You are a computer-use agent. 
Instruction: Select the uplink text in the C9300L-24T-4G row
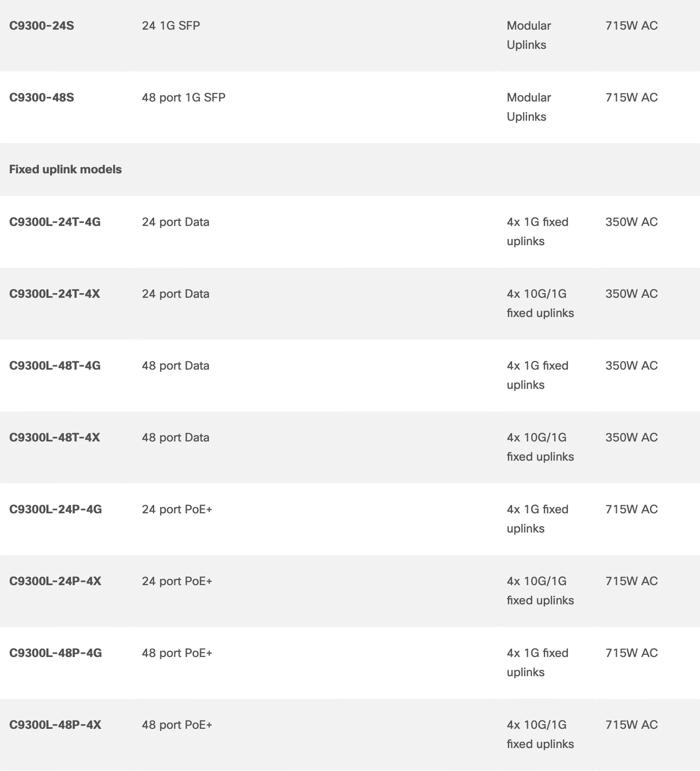coord(537,232)
